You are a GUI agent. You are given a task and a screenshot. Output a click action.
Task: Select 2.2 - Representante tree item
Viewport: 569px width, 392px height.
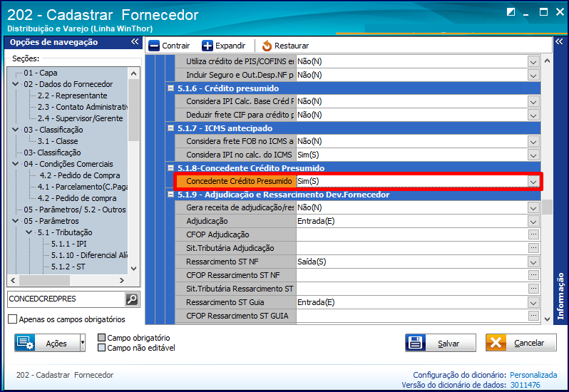pos(72,96)
